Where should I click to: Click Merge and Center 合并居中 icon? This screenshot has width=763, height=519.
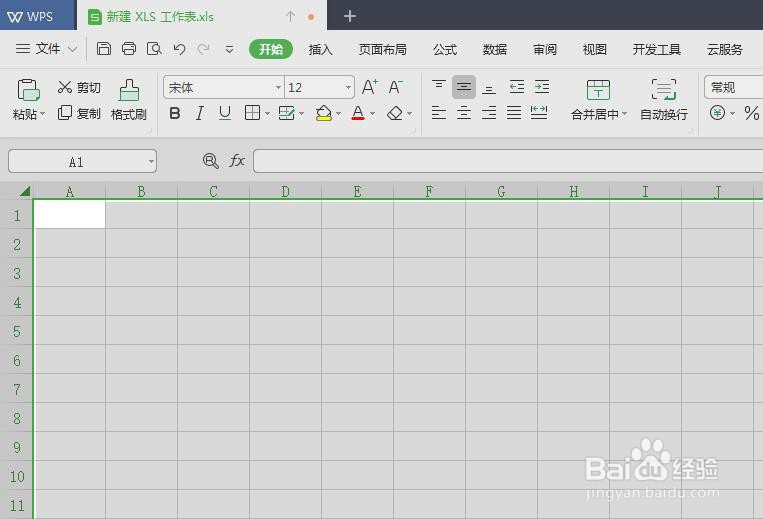pyautogui.click(x=598, y=90)
